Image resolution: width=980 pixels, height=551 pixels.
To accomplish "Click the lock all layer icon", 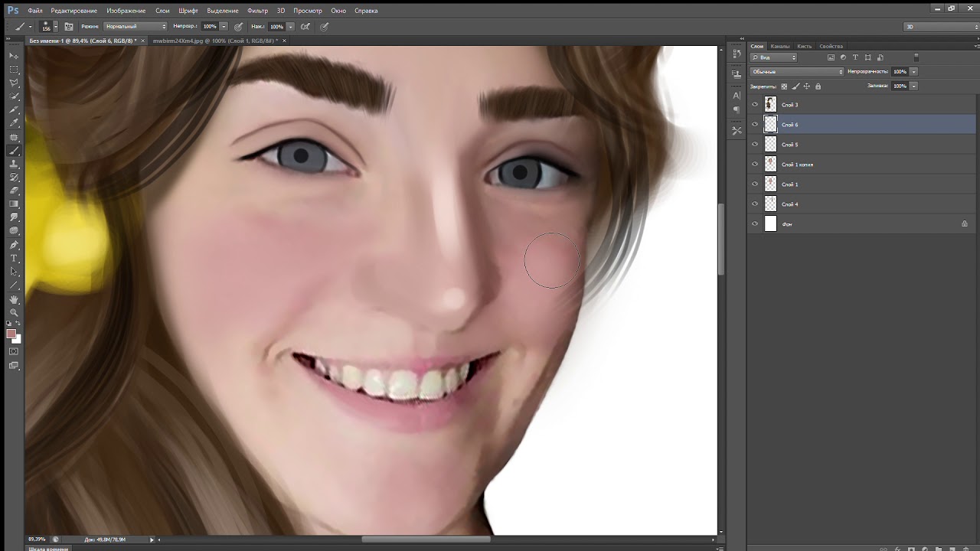I will click(x=818, y=86).
